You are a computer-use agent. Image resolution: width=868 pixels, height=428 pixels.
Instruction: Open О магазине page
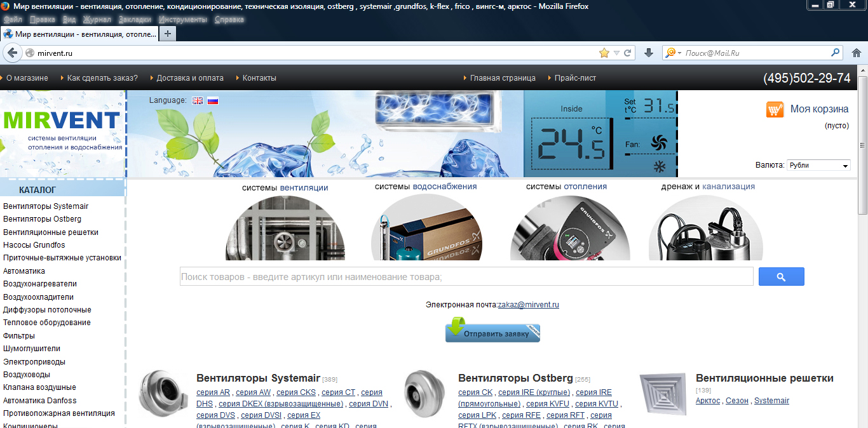point(27,78)
